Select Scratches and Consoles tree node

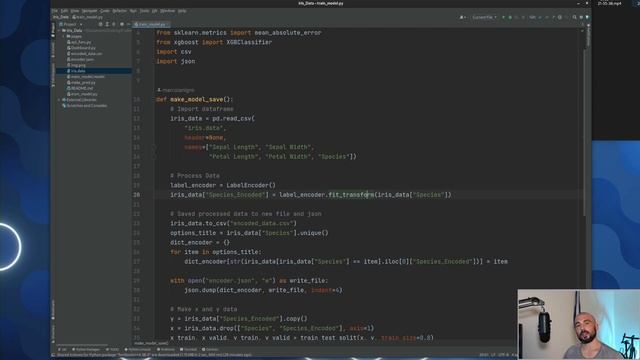pyautogui.click(x=84, y=105)
